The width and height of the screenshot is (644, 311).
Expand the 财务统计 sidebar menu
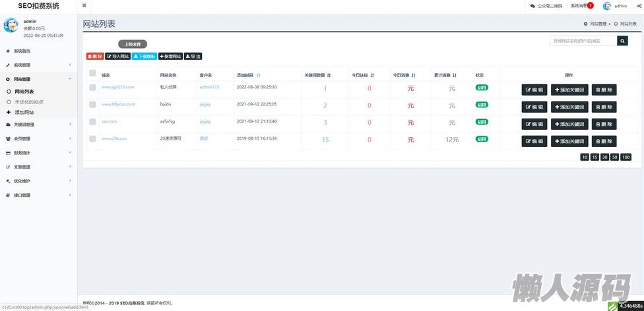click(x=39, y=153)
